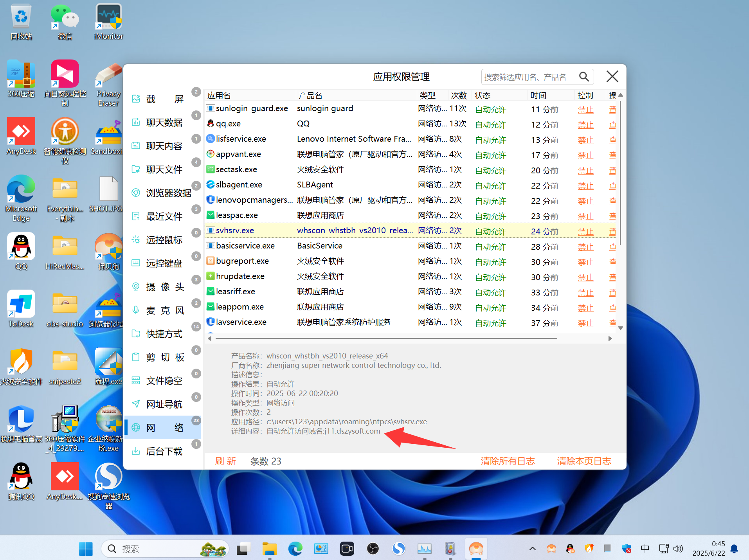Open File Explorer from the taskbar
This screenshot has height=560, width=749.
(x=269, y=549)
